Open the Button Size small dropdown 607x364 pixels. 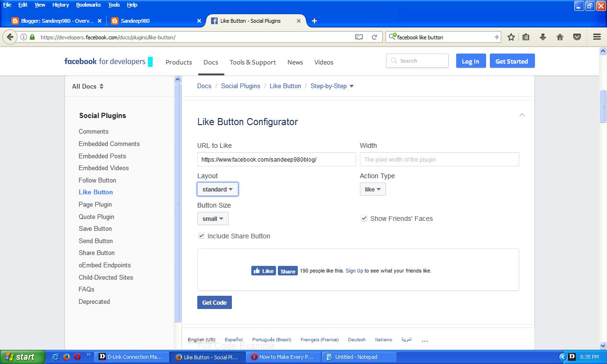[213, 218]
